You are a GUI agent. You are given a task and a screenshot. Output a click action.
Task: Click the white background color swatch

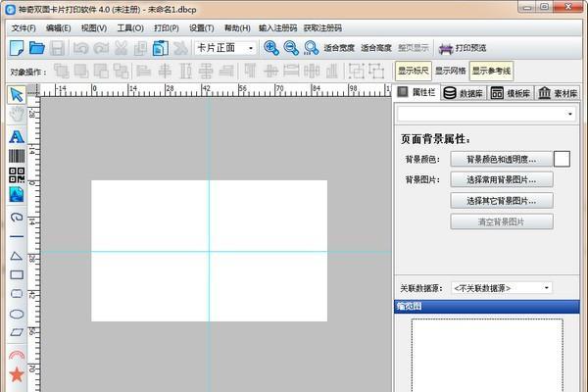(562, 159)
